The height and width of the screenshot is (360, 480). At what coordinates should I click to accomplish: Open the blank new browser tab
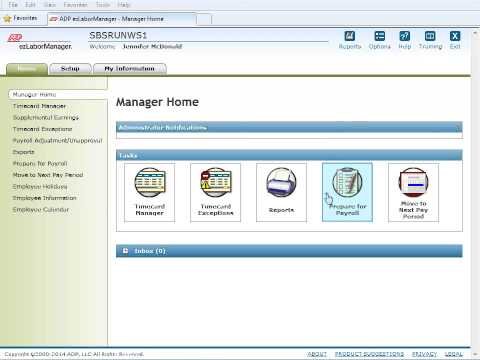204,19
